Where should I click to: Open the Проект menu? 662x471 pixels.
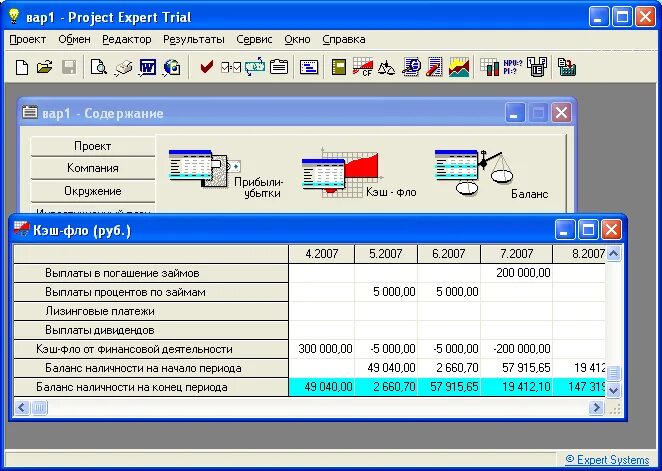pyautogui.click(x=27, y=39)
